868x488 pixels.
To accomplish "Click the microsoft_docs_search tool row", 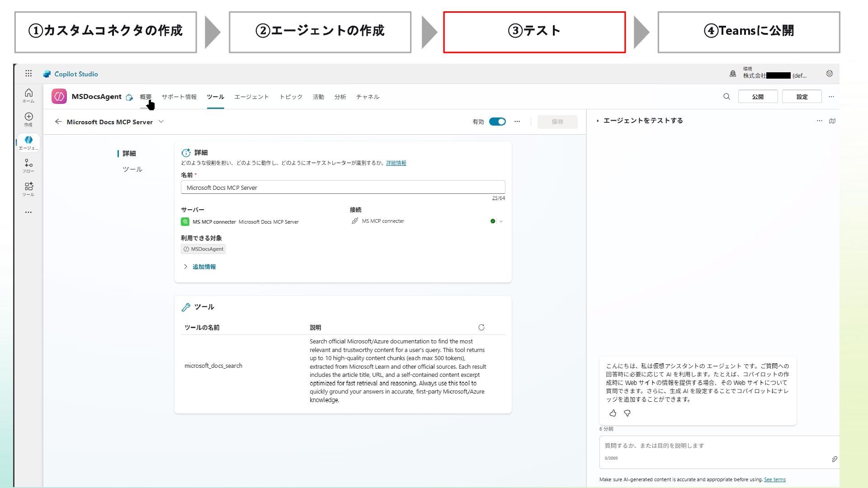I will (x=343, y=370).
